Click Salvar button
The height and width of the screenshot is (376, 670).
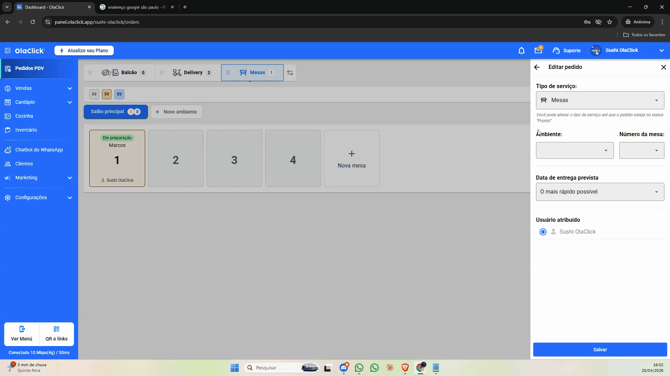pyautogui.click(x=600, y=350)
